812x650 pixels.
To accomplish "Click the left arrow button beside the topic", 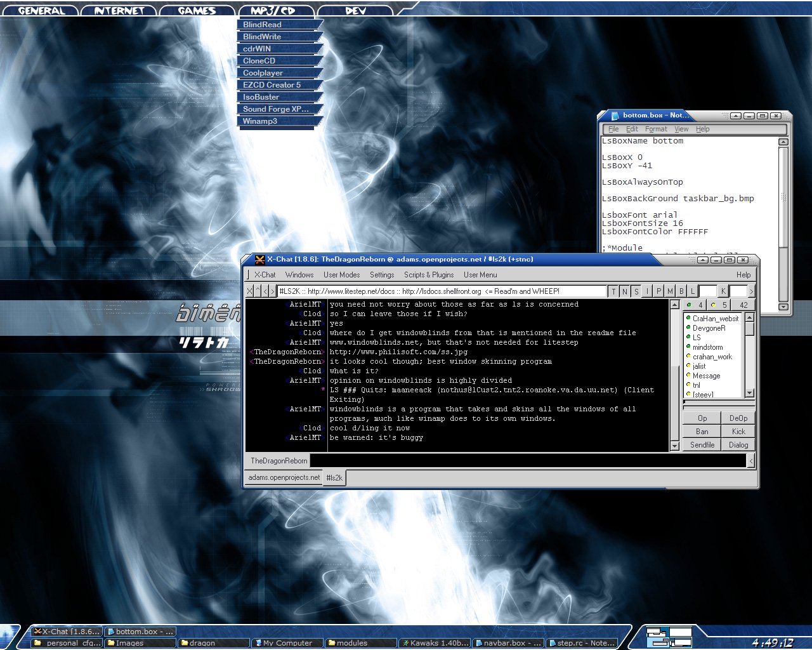I will [265, 291].
